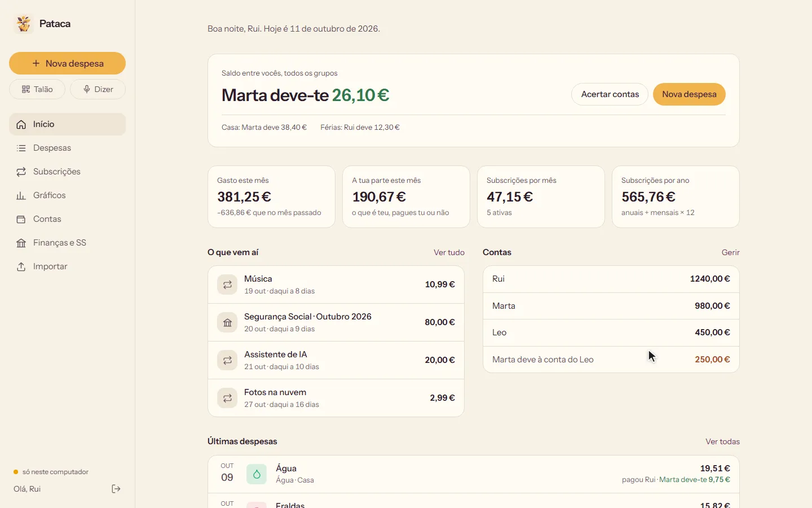Click the Subscrições por ano card
The width and height of the screenshot is (812, 508).
point(676,196)
